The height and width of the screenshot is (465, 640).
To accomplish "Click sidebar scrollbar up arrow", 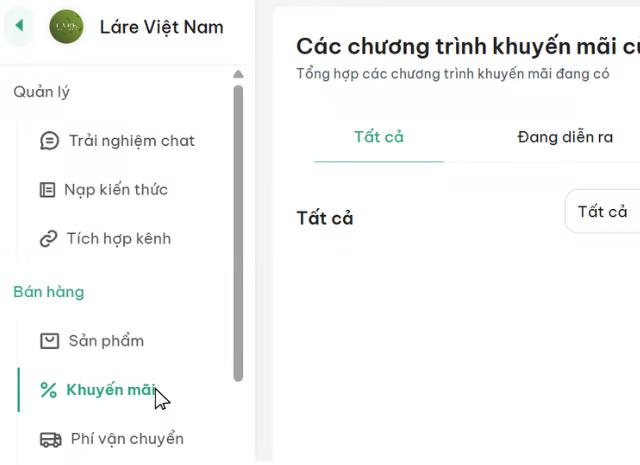I will click(x=238, y=74).
